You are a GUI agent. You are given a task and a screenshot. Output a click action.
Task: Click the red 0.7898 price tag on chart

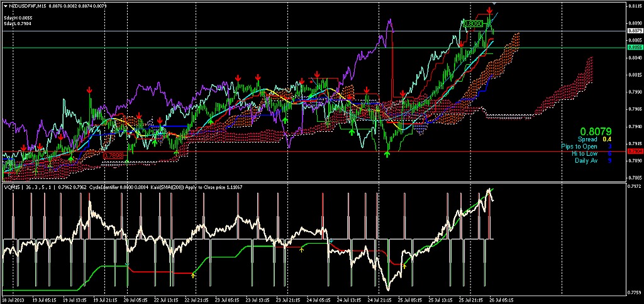pos(113,156)
